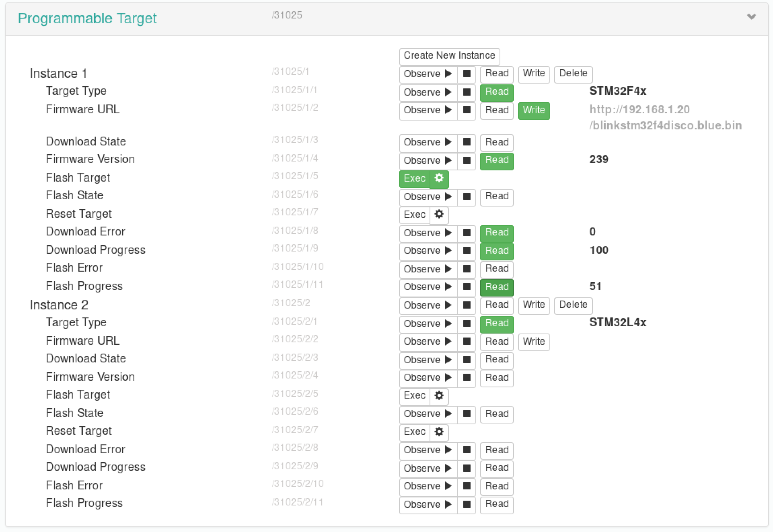This screenshot has height=532, width=773.
Task: Stop observing Instance 2 Flash Error
Action: click(x=467, y=486)
